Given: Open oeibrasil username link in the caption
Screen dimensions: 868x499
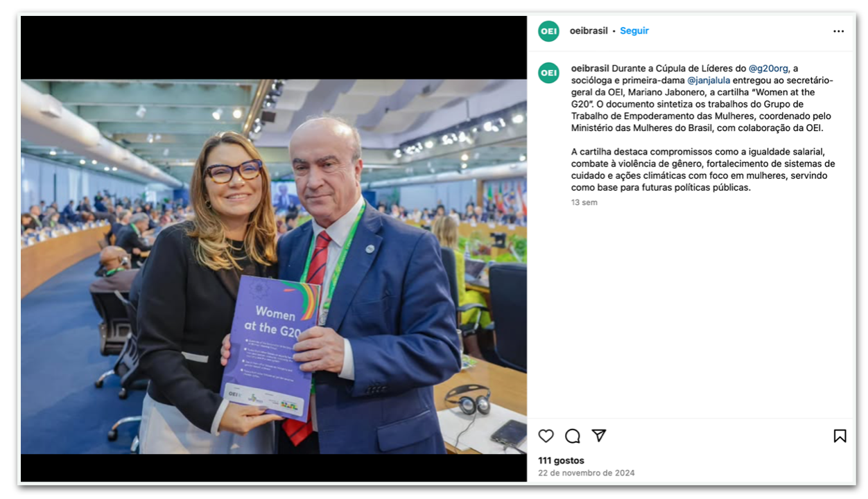Looking at the screenshot, I should [590, 69].
